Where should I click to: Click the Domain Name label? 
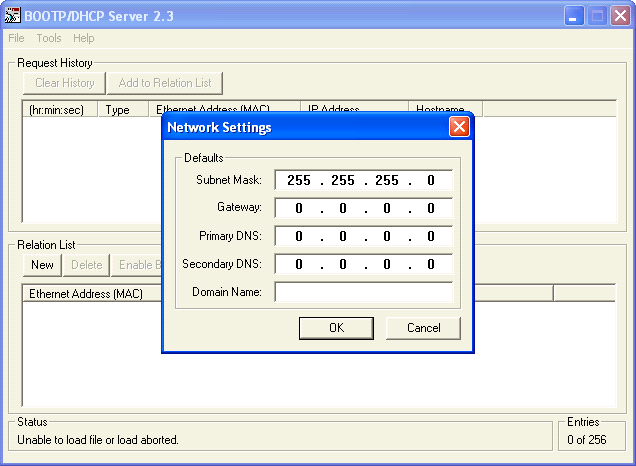(227, 292)
